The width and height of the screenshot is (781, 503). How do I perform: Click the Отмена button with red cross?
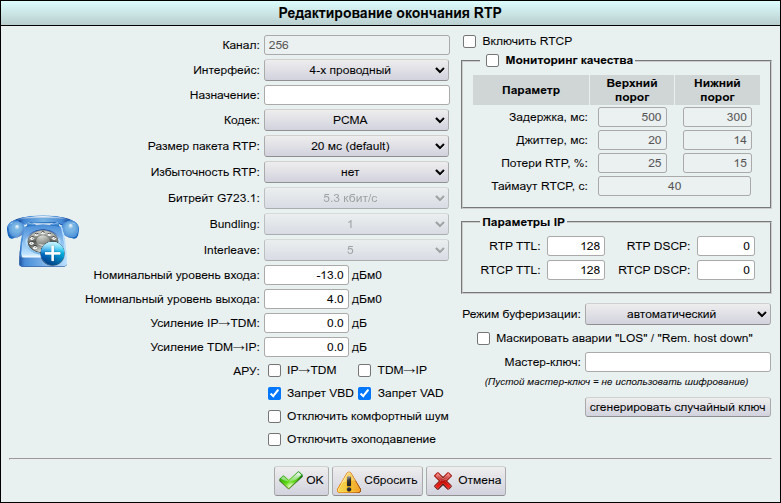tap(465, 480)
